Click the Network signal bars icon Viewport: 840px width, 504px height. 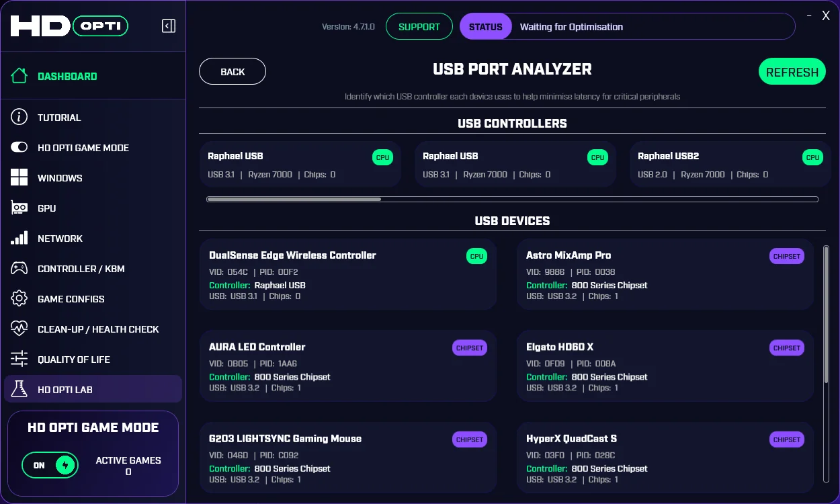point(19,238)
